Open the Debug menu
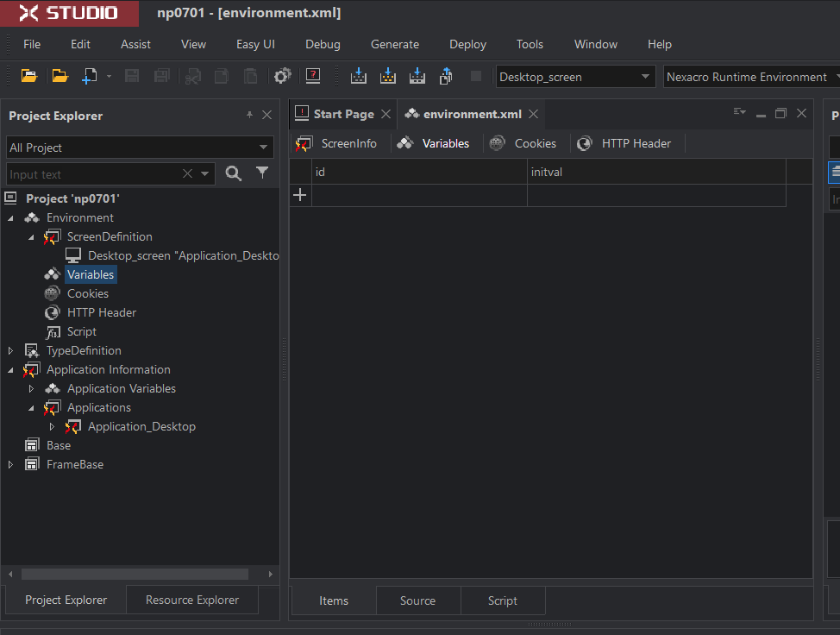Viewport: 840px width, 635px height. (x=323, y=45)
